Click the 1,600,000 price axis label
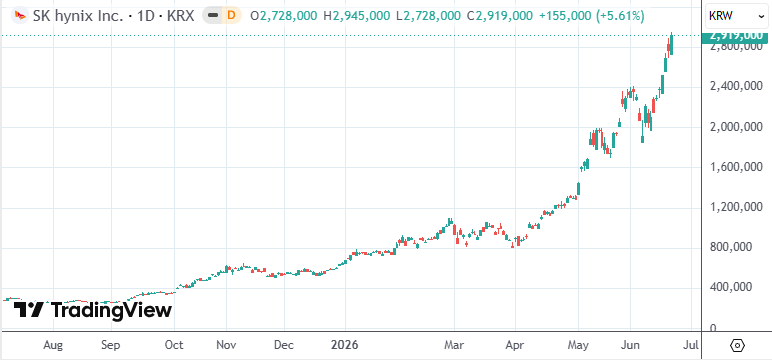The image size is (772, 360). click(x=737, y=167)
